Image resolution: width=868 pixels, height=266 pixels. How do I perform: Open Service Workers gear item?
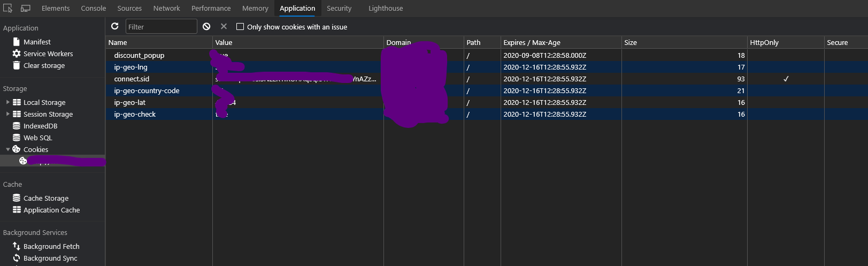pyautogui.click(x=48, y=54)
